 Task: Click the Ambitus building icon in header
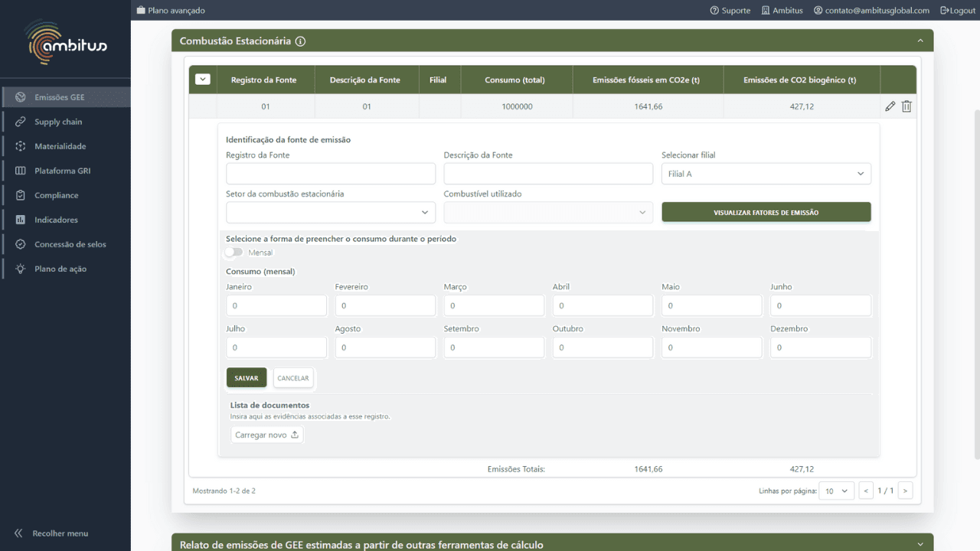click(766, 11)
